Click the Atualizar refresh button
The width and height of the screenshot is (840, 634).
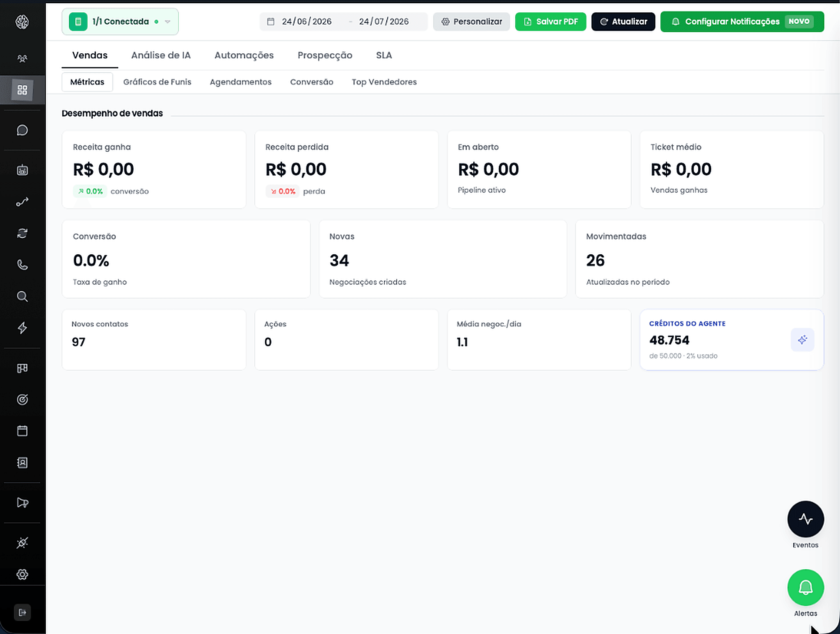623,22
